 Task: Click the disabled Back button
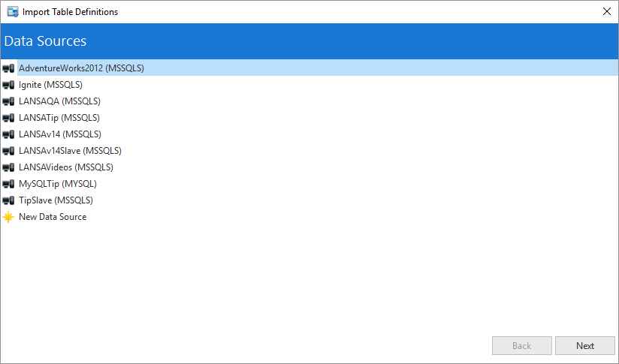(522, 346)
